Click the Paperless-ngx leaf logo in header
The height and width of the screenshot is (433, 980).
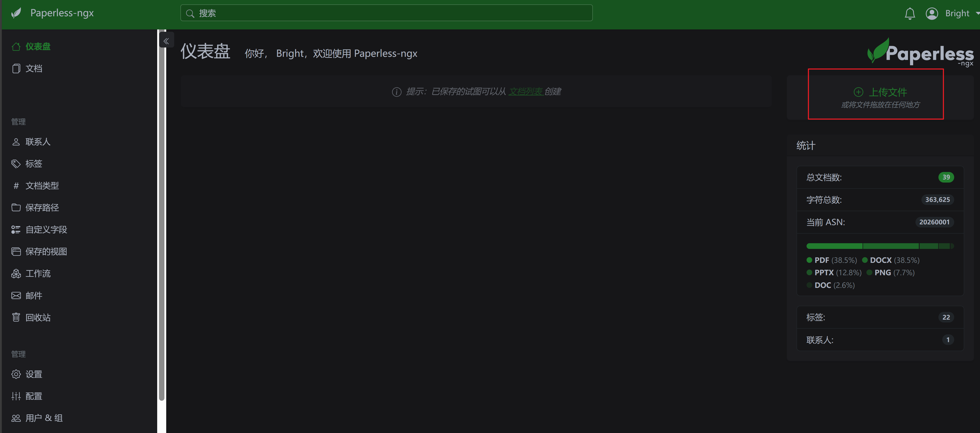click(x=16, y=13)
